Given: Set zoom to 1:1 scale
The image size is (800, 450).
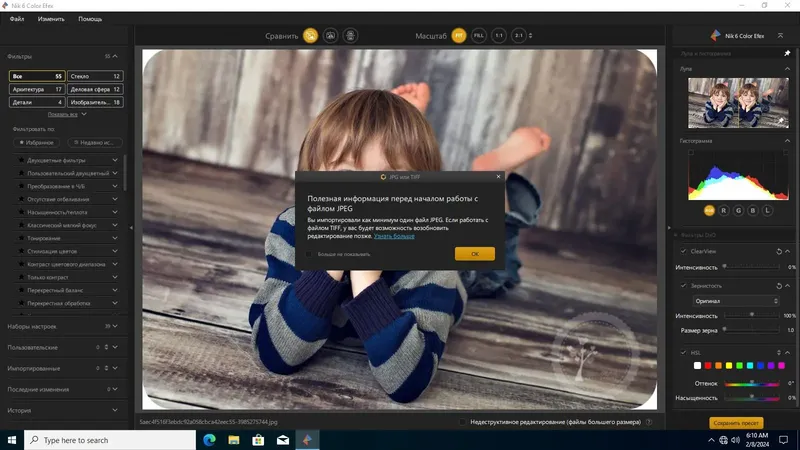Looking at the screenshot, I should pyautogui.click(x=498, y=36).
